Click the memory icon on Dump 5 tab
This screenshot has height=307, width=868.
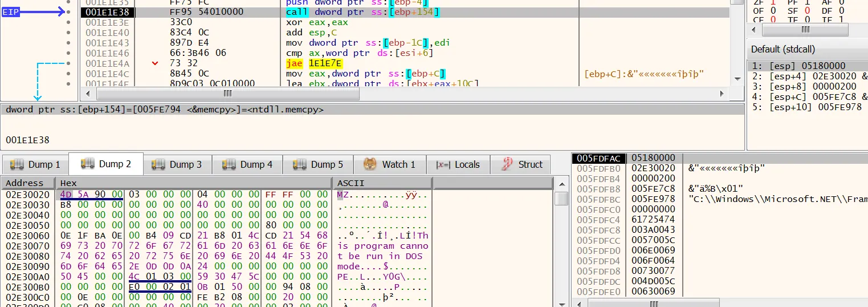click(300, 164)
